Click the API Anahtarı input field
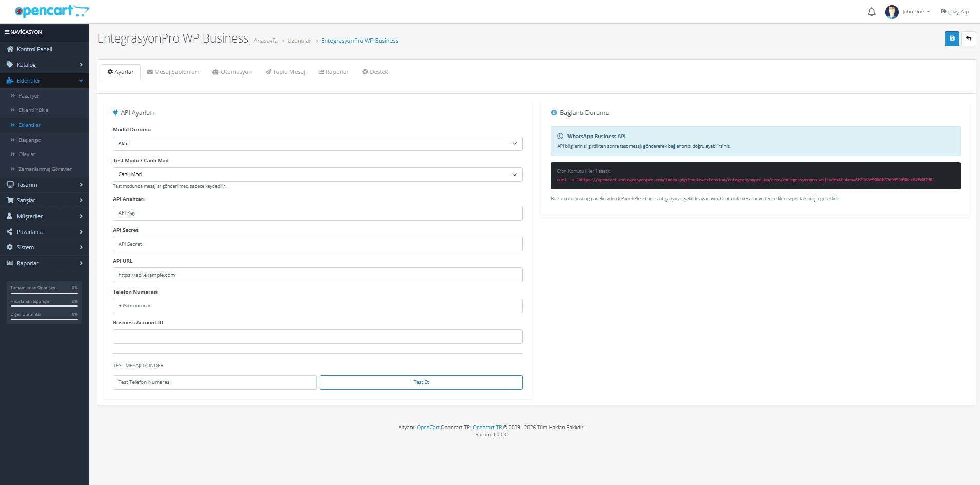980x485 pixels. 318,213
